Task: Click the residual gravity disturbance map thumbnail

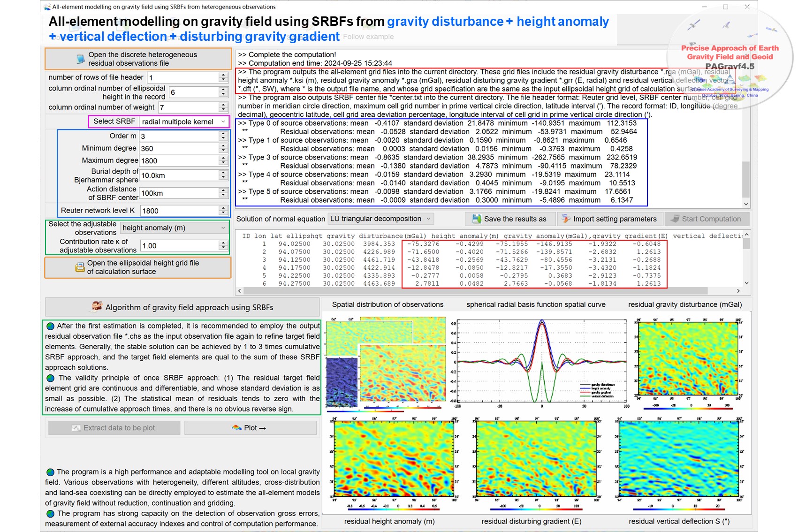Action: (x=687, y=359)
